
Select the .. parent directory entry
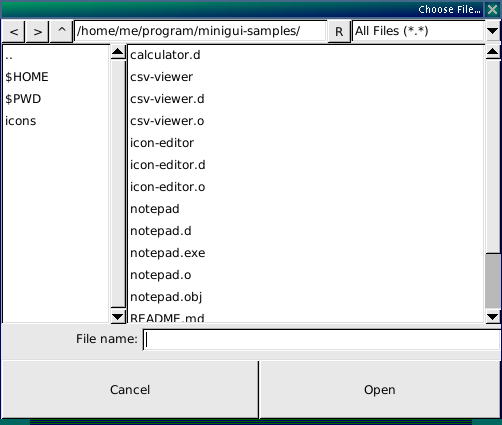(x=56, y=55)
